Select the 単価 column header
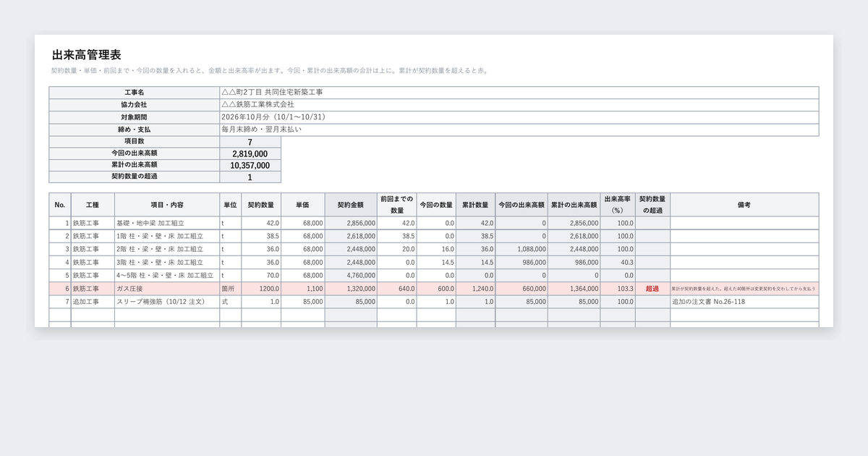The width and height of the screenshot is (868, 456). point(303,205)
